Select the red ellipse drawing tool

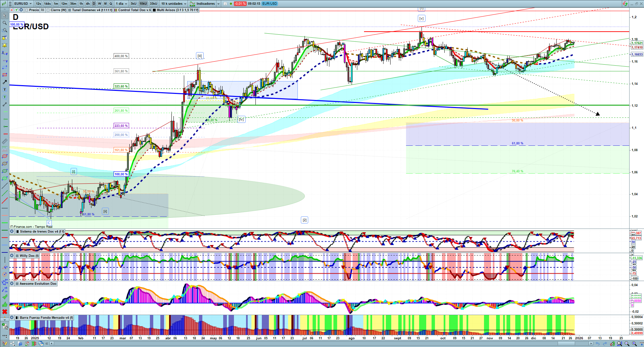[x=5, y=156]
